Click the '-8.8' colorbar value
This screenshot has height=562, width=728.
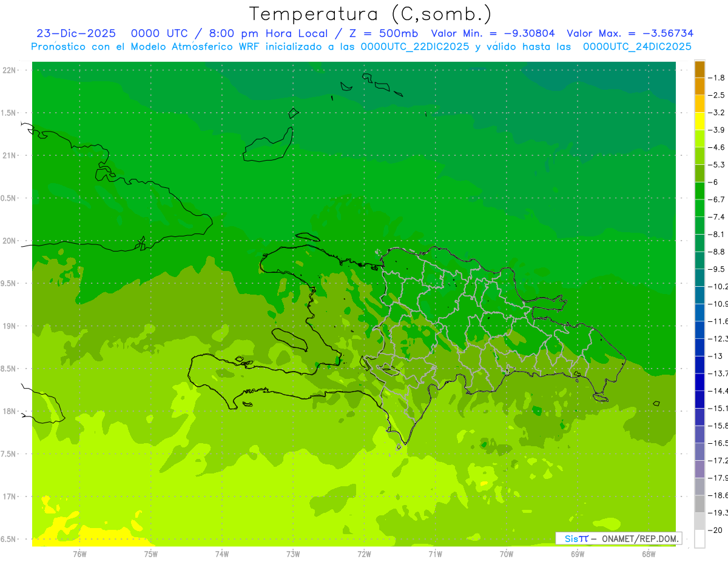coord(717,252)
